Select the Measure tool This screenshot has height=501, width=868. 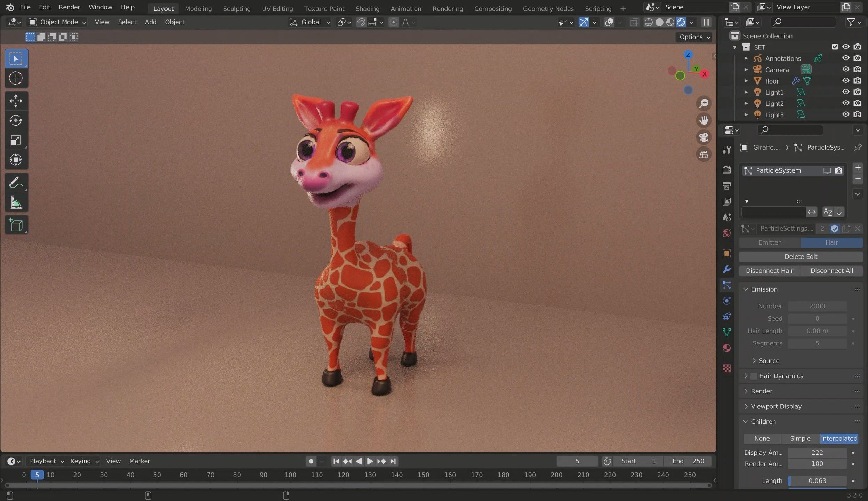coord(16,202)
